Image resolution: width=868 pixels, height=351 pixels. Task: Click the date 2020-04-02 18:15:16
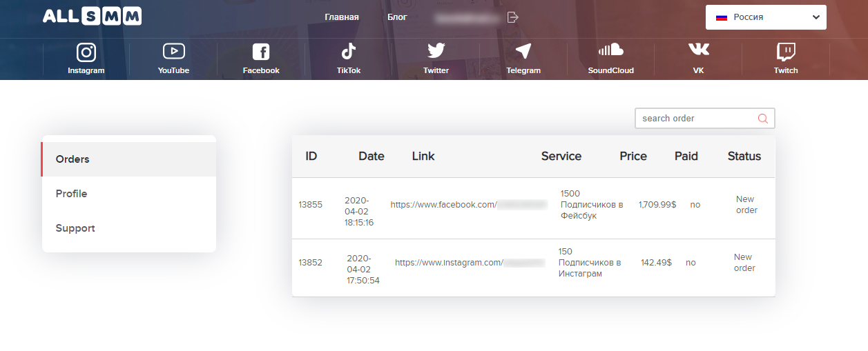pos(359,211)
